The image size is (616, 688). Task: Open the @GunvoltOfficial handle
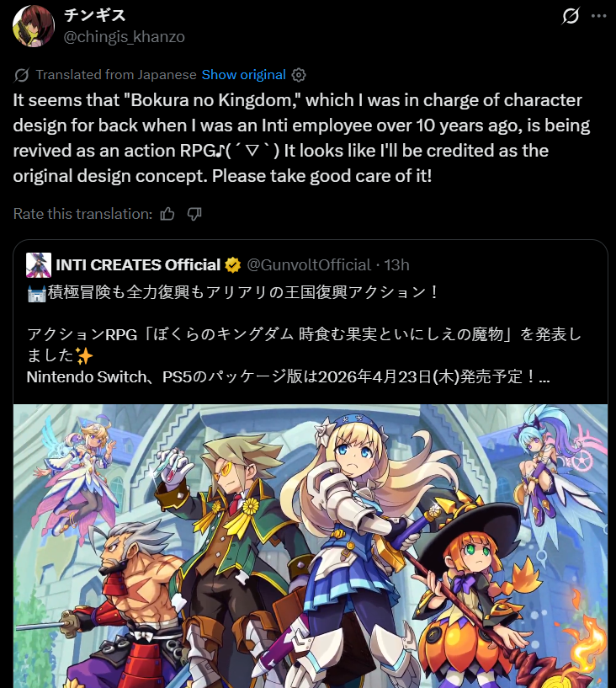pyautogui.click(x=309, y=265)
